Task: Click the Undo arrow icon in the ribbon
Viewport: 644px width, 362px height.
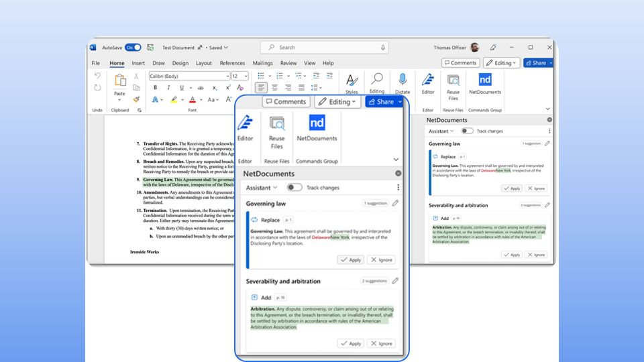Action: click(97, 76)
